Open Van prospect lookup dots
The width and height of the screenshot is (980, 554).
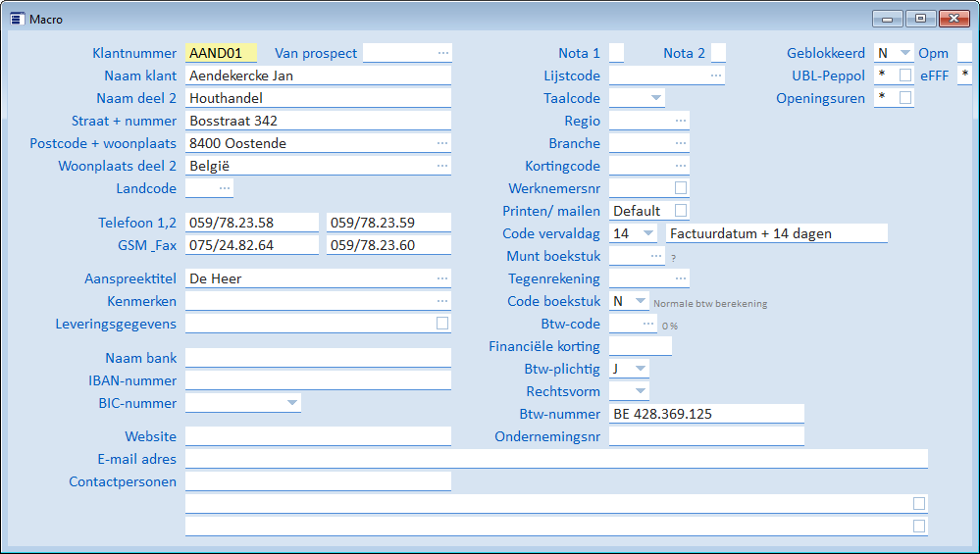pyautogui.click(x=442, y=53)
